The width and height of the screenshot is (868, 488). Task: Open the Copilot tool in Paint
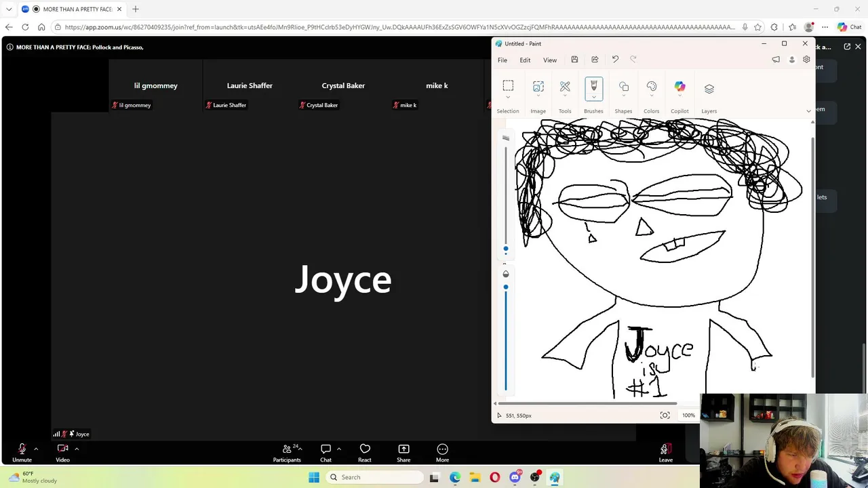pyautogui.click(x=679, y=87)
